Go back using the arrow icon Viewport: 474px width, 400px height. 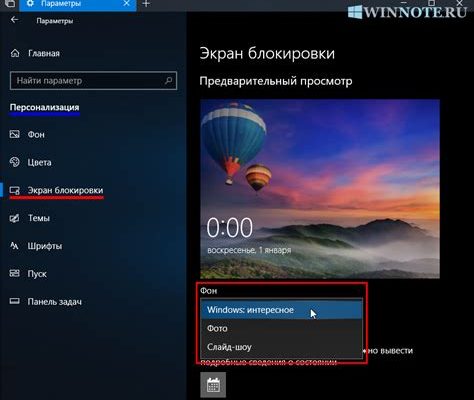click(14, 20)
